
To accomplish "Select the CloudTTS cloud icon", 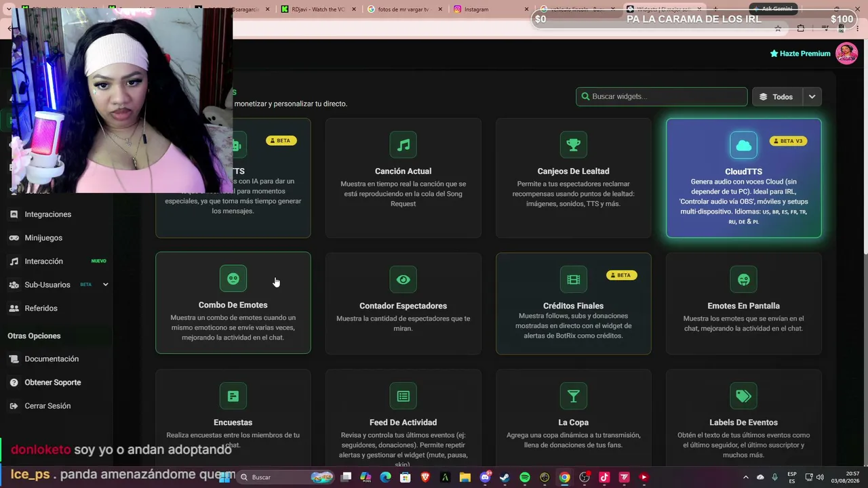I will tap(744, 145).
